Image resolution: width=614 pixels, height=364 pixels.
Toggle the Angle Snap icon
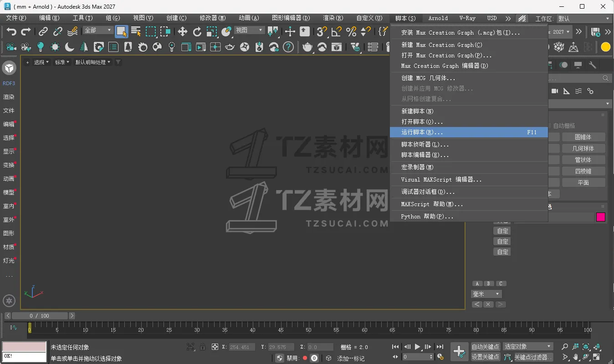(x=337, y=31)
